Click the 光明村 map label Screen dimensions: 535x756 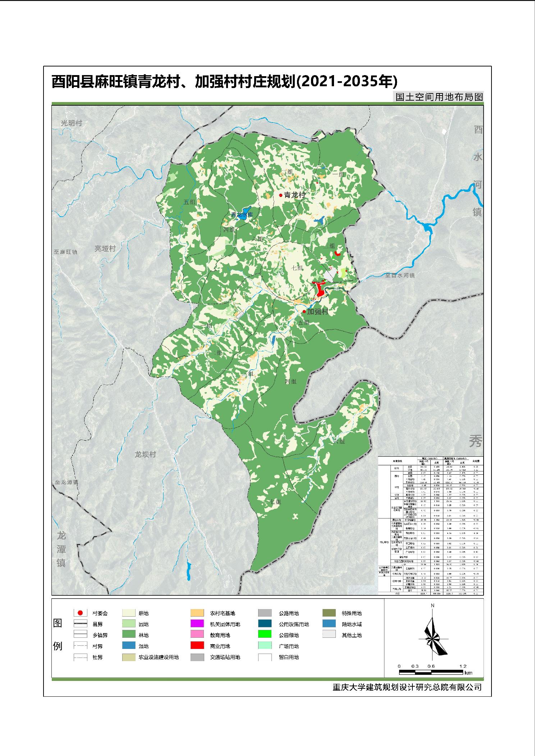(72, 123)
